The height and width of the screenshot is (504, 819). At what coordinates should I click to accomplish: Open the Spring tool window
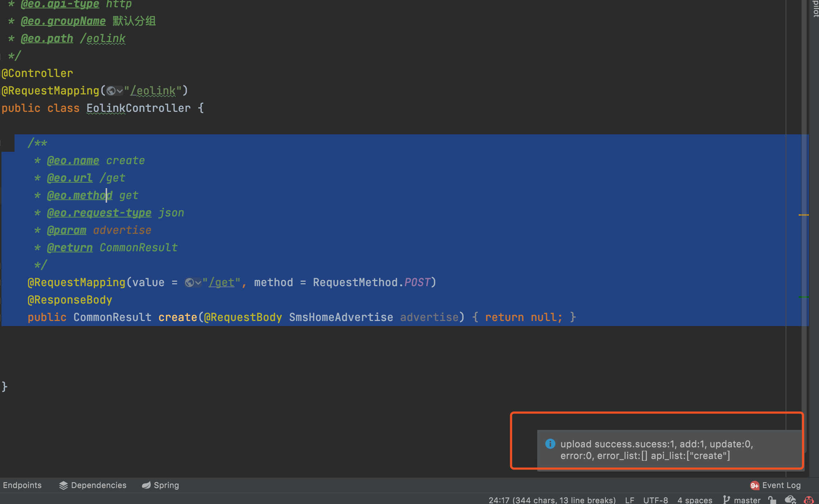click(x=160, y=485)
